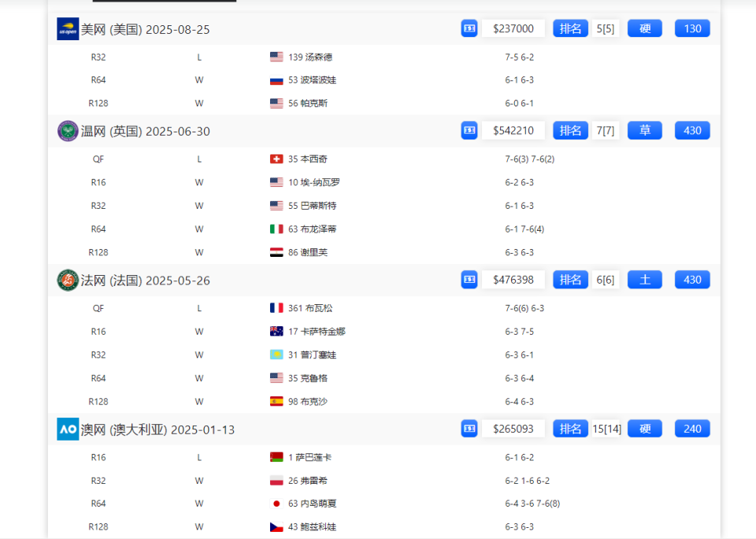
Task: Select opponent name 1 萨巴莲卡
Action: 310,457
